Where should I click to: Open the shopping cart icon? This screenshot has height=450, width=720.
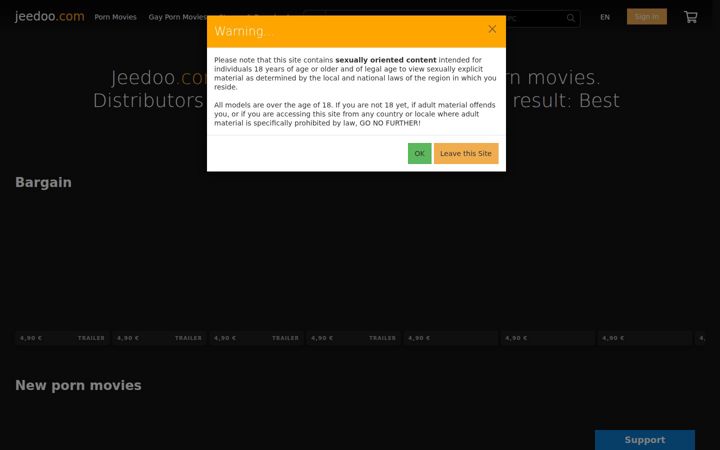coord(691,17)
